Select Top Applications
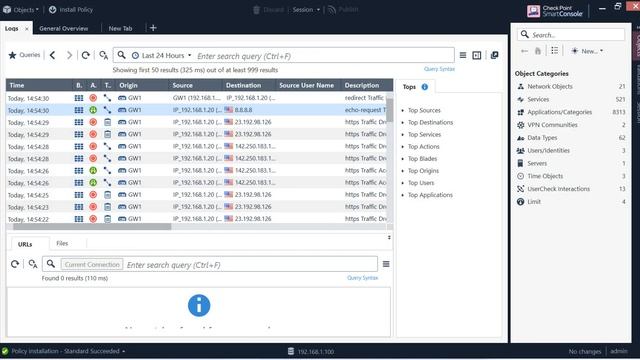640x360 pixels. pos(430,195)
